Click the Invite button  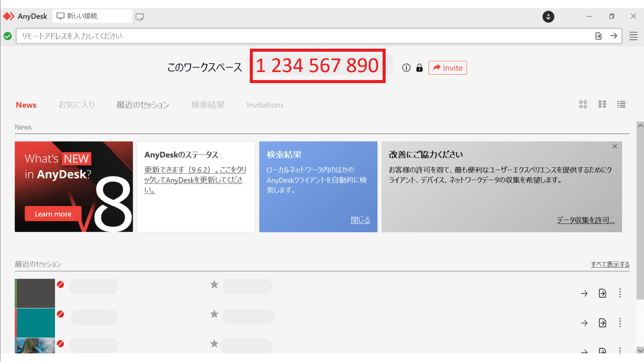pyautogui.click(x=447, y=68)
